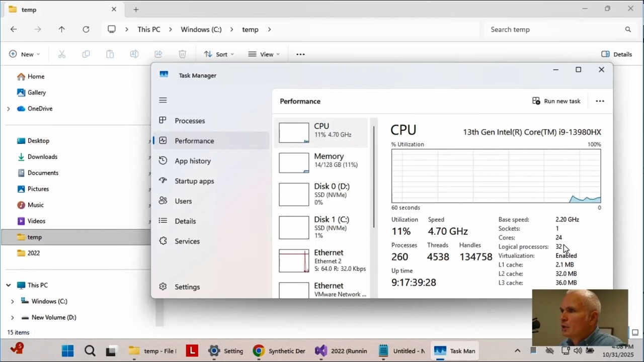Open the Windows Start menu
The width and height of the screenshot is (644, 362).
click(67, 350)
